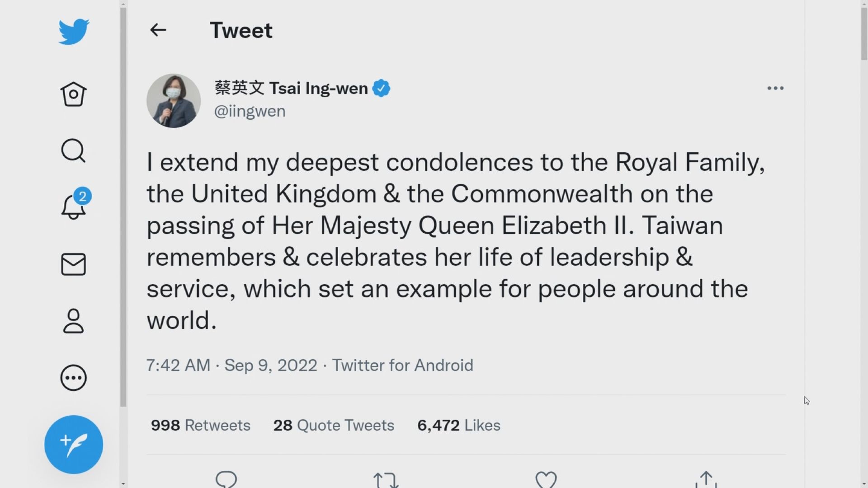View the 6,472 Likes list
This screenshot has width=868, height=488.
[458, 425]
